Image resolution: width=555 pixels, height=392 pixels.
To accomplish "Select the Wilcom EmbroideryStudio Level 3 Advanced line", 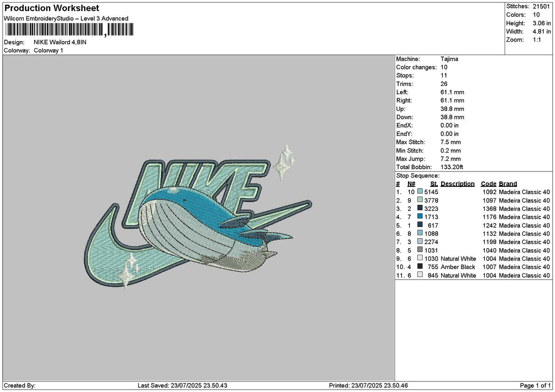I will click(x=66, y=18).
